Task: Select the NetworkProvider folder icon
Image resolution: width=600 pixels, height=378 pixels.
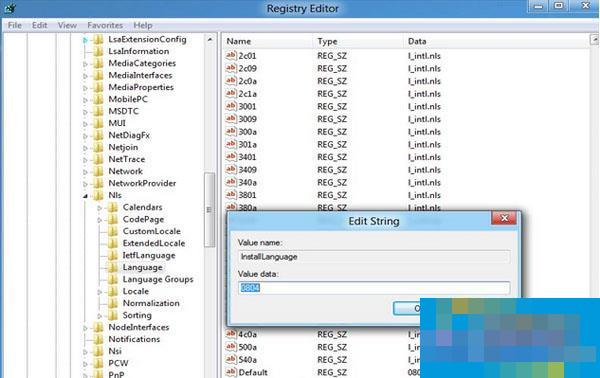Action: (x=99, y=183)
